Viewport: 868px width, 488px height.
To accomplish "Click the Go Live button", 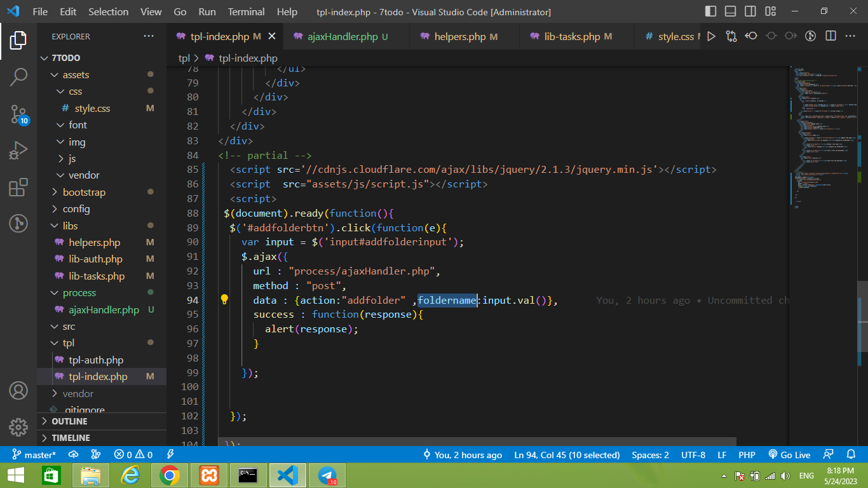I will pos(789,454).
